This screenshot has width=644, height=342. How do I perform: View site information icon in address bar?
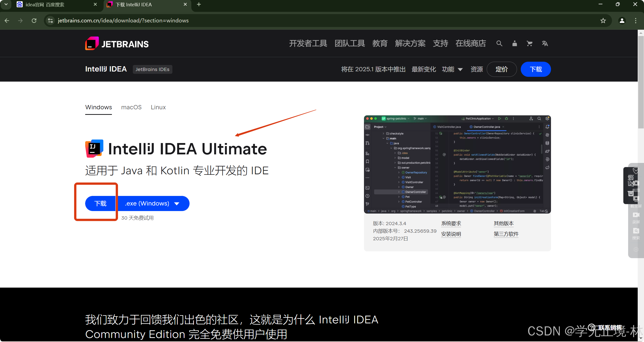tap(50, 21)
